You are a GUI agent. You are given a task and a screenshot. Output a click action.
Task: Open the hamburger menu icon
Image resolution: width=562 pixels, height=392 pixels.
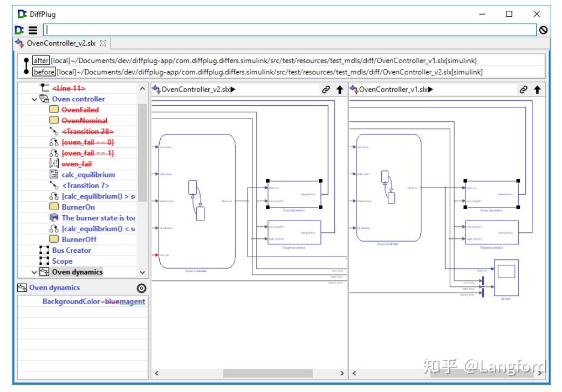click(33, 30)
